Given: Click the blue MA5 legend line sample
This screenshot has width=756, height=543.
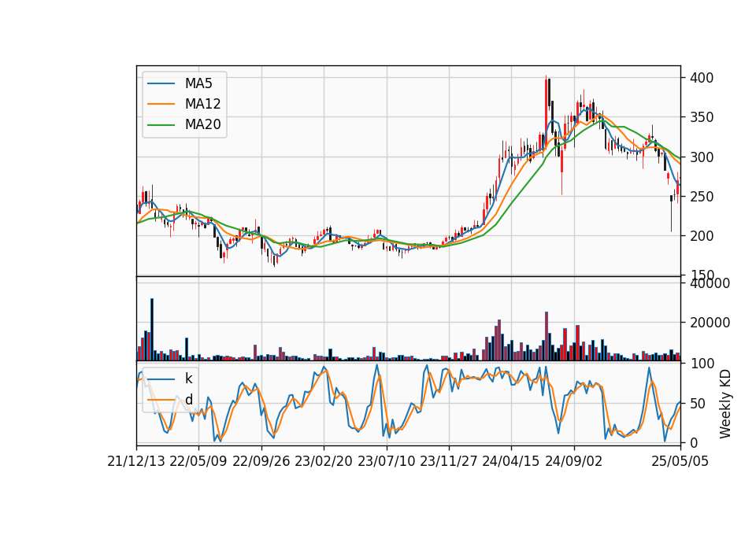Looking at the screenshot, I should [161, 83].
